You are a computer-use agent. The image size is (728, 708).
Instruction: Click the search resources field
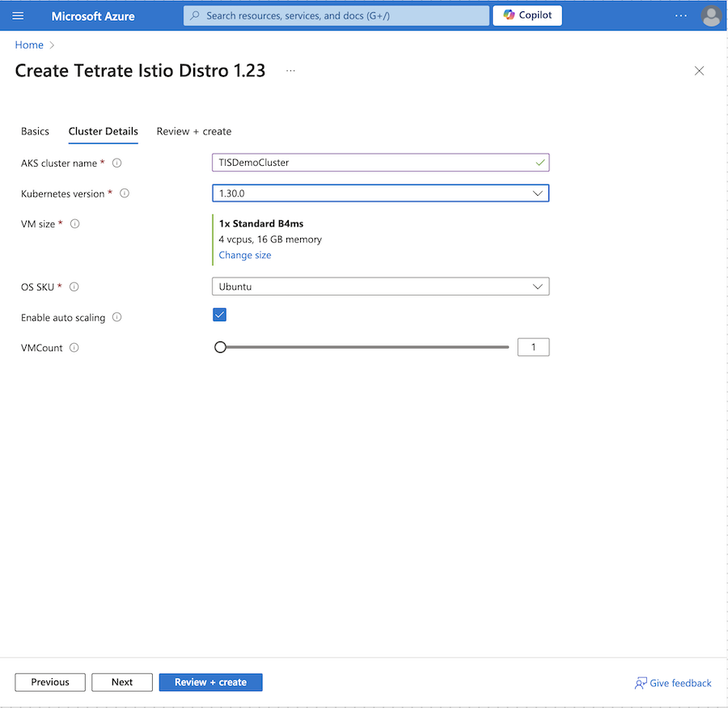point(336,16)
